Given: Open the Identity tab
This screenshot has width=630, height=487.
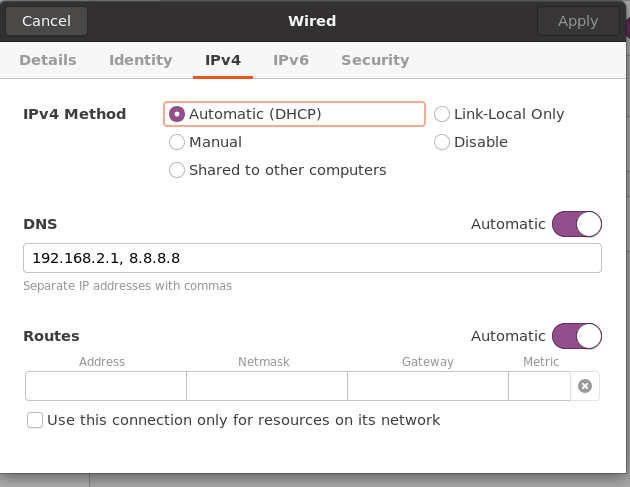Looking at the screenshot, I should (140, 60).
